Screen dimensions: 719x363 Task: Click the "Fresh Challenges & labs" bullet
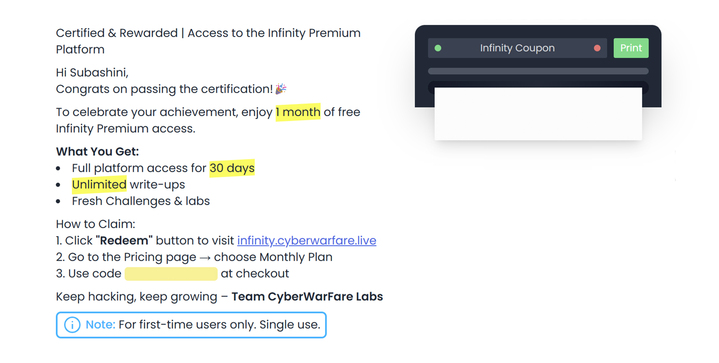tap(141, 201)
